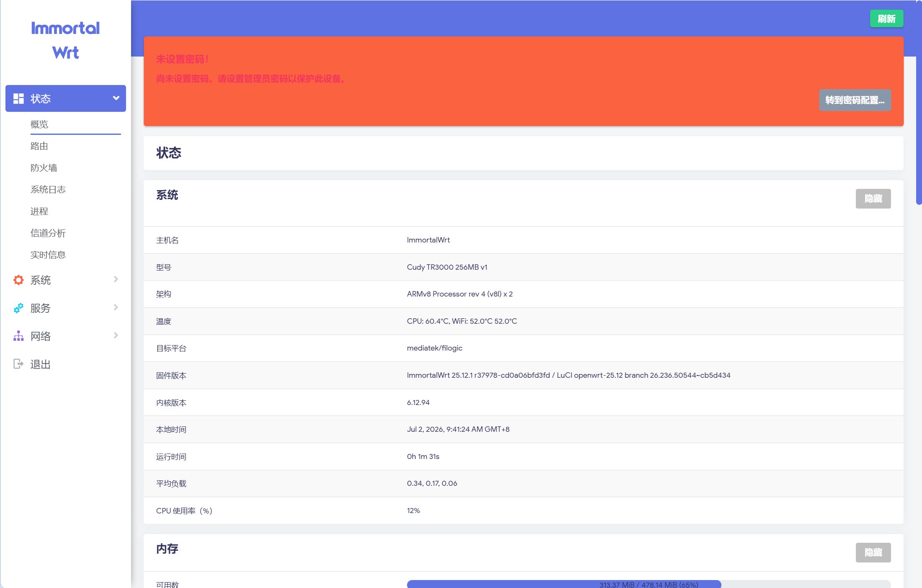This screenshot has height=588, width=922.
Task: Click the 未设置密码! warning heading
Action: click(x=183, y=59)
